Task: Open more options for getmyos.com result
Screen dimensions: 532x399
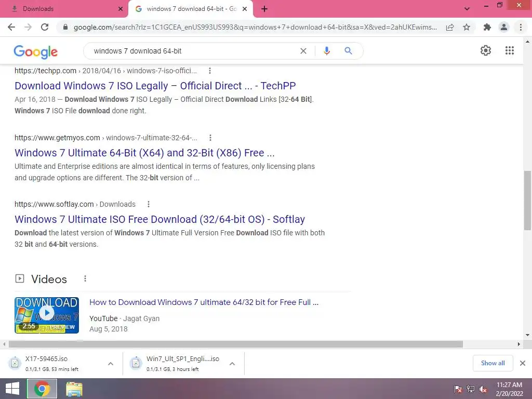Action: (x=210, y=138)
